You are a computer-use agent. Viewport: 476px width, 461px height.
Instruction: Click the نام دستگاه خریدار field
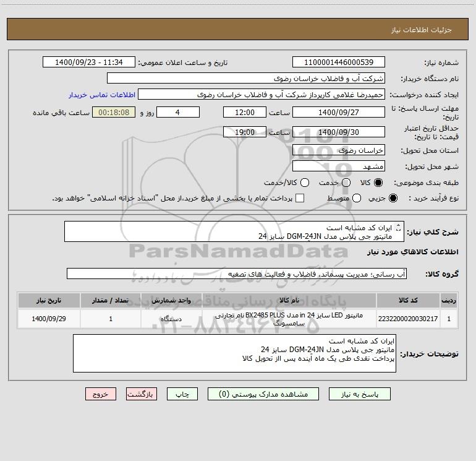(246, 79)
